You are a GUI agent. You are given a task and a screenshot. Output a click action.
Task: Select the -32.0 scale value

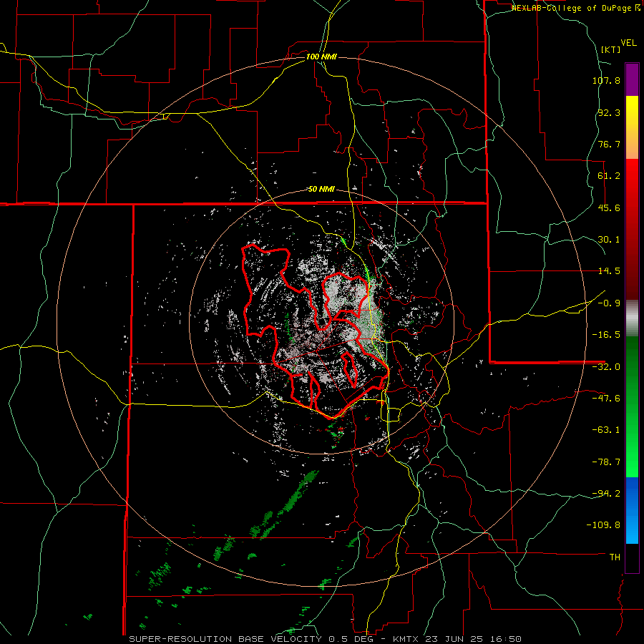(606, 367)
